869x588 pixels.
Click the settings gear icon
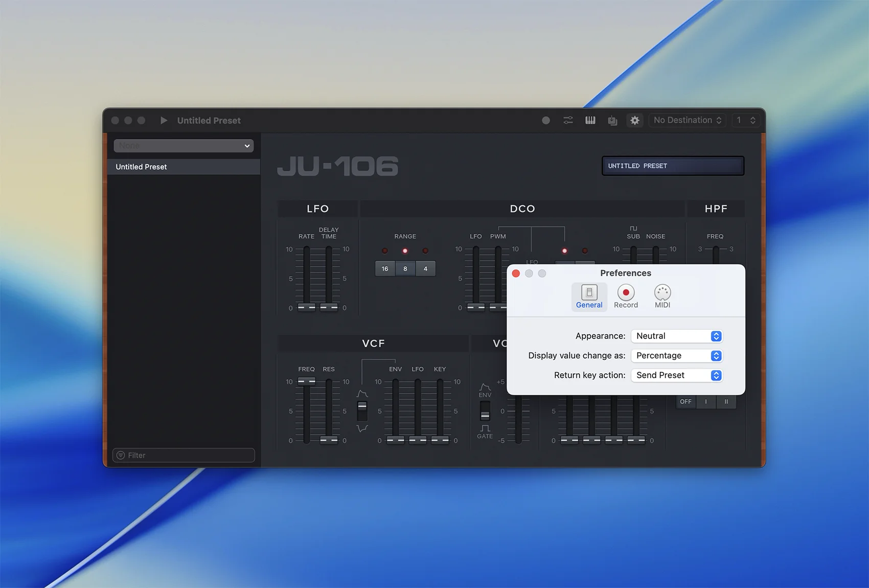(x=634, y=121)
